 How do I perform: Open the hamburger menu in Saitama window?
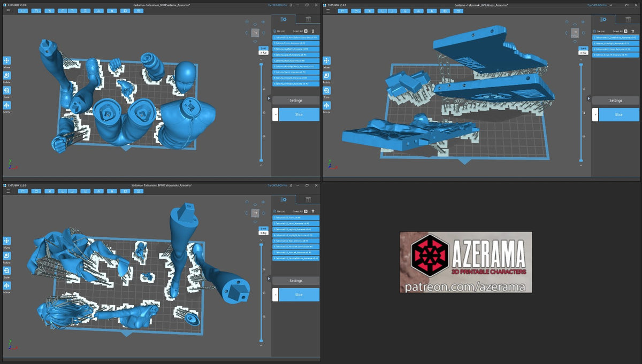click(8, 11)
